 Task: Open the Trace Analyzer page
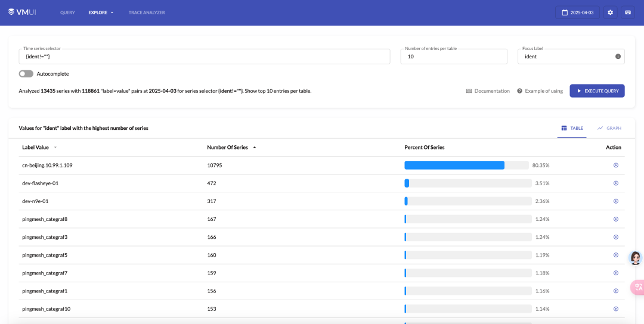tap(147, 13)
